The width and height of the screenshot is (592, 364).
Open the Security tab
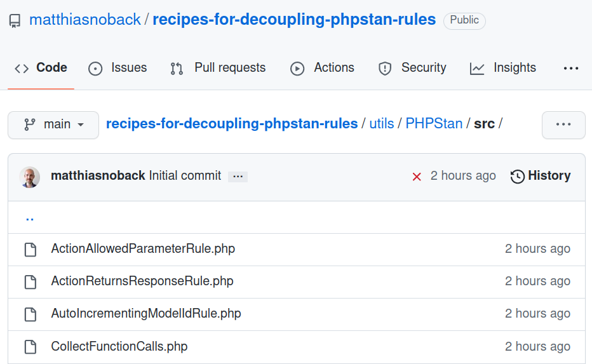[x=412, y=68]
